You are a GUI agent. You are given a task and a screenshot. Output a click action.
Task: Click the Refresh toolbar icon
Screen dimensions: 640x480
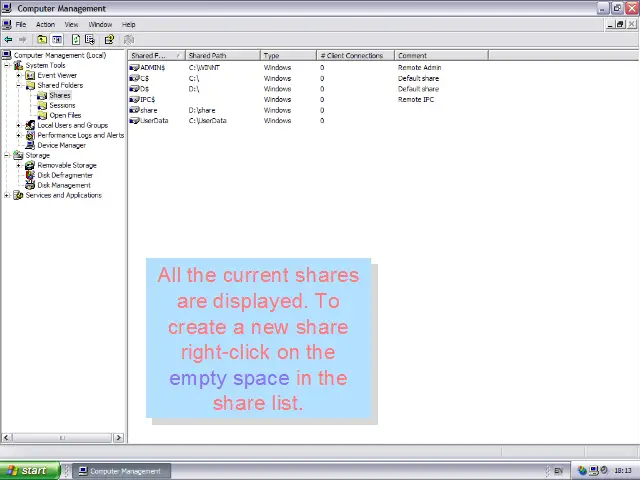point(76,40)
